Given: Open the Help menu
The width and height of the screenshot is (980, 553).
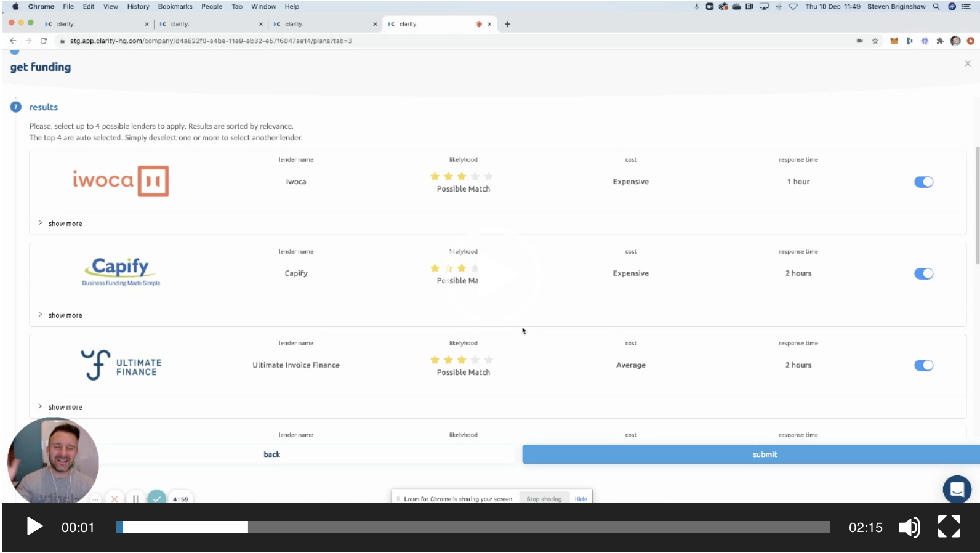Looking at the screenshot, I should (x=292, y=6).
